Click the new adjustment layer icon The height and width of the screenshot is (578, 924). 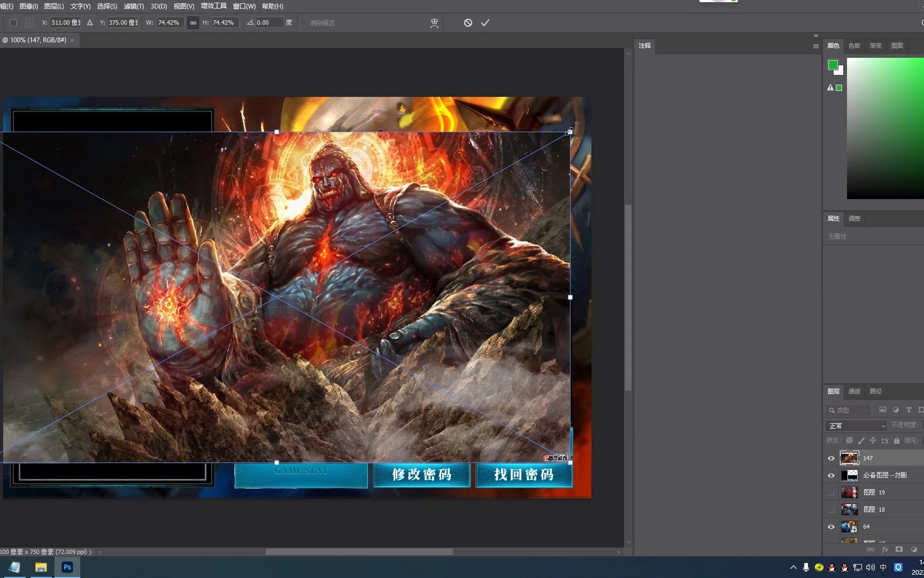click(x=913, y=550)
